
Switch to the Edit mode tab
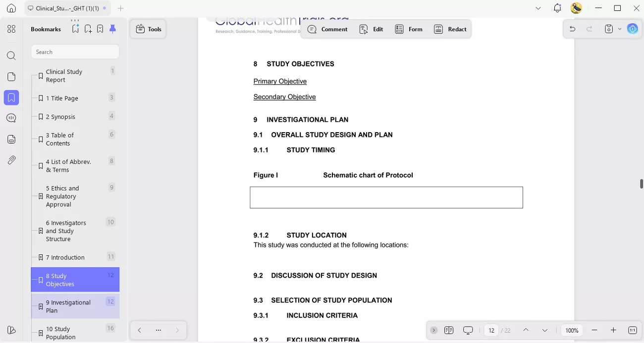pos(371,29)
